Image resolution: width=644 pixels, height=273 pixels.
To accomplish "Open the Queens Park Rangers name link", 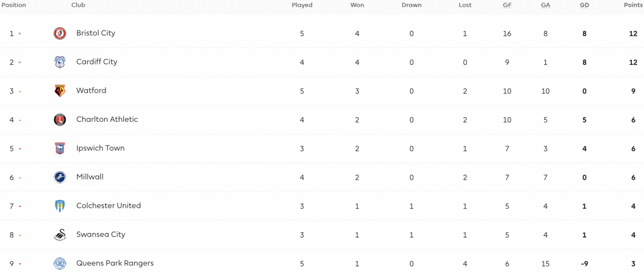I will (115, 263).
